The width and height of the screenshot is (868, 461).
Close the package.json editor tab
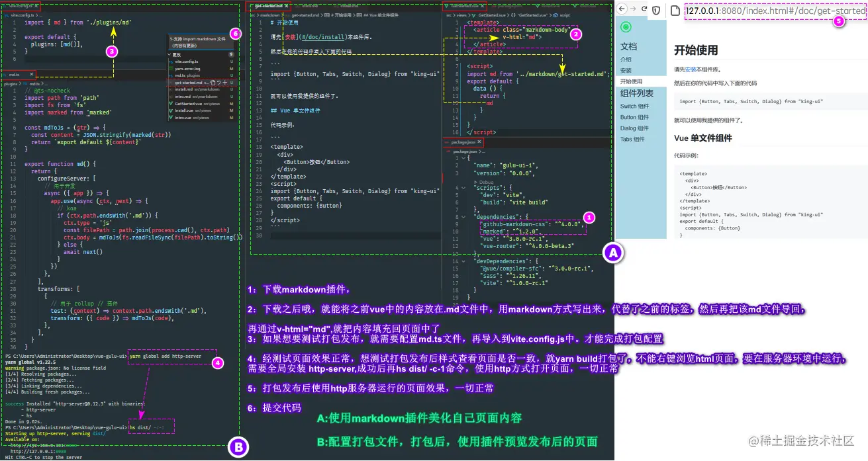tap(479, 142)
